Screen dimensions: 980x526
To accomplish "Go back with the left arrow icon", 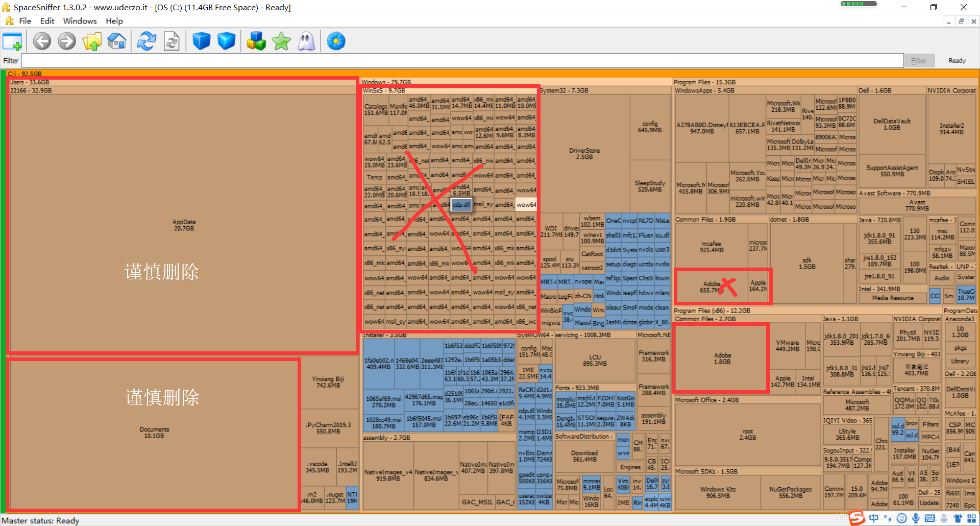I will (42, 41).
